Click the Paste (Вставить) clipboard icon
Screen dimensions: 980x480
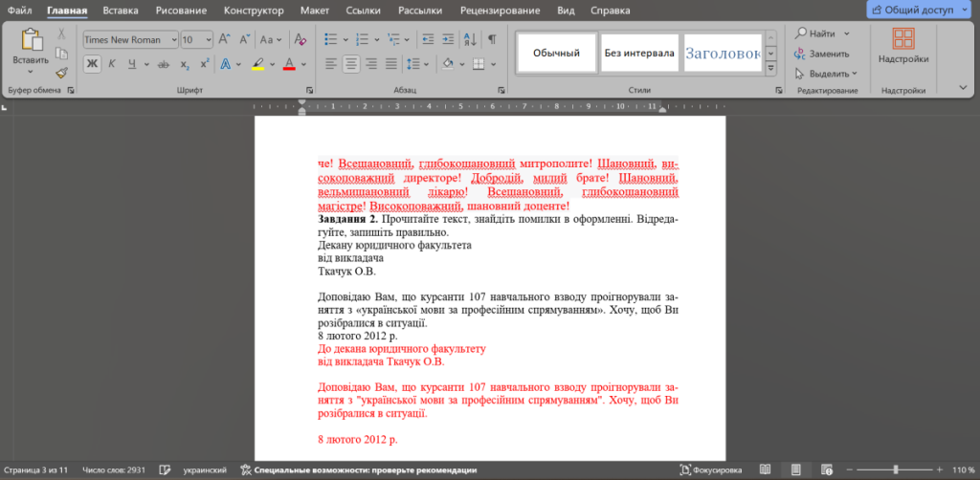point(31,40)
